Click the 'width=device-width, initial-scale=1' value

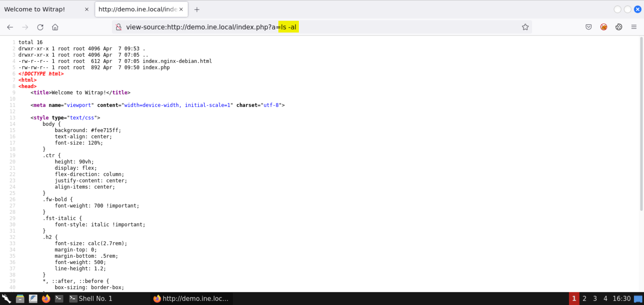(x=177, y=105)
